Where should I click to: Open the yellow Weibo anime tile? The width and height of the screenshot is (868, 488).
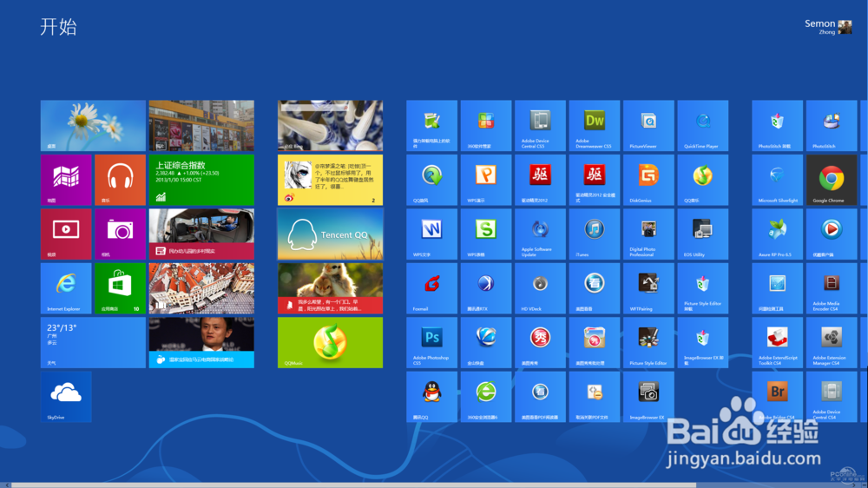tap(330, 180)
